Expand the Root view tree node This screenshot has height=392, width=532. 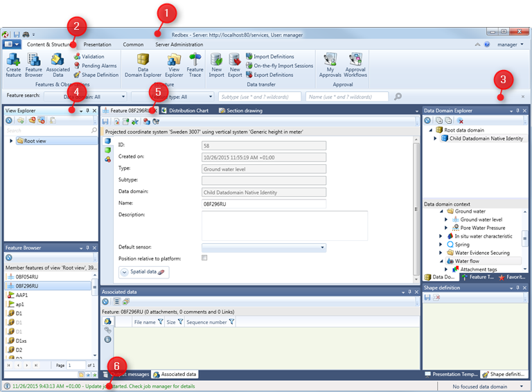point(12,141)
